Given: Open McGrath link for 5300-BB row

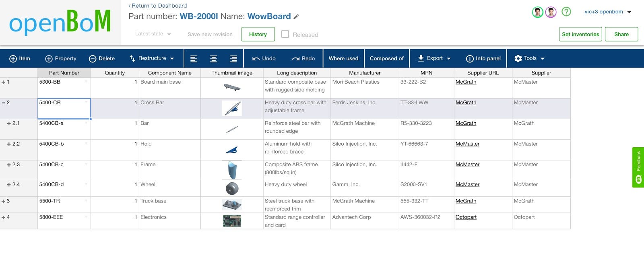Looking at the screenshot, I should coord(466,82).
